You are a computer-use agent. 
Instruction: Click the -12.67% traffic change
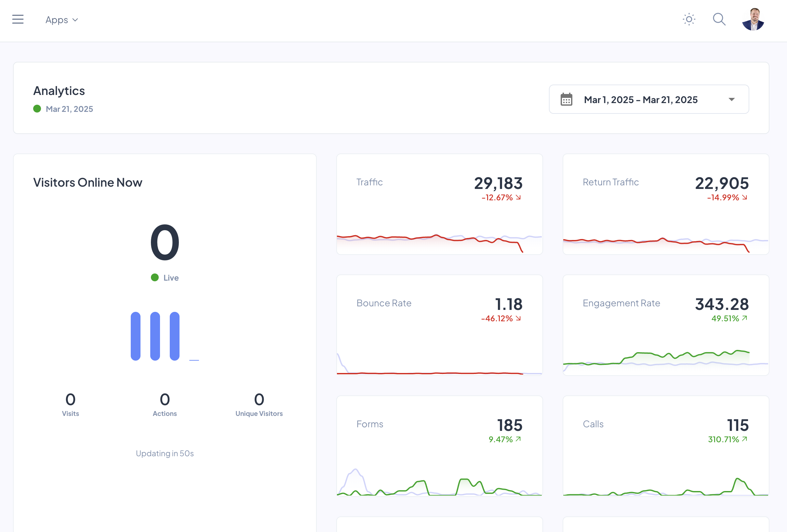[501, 197]
